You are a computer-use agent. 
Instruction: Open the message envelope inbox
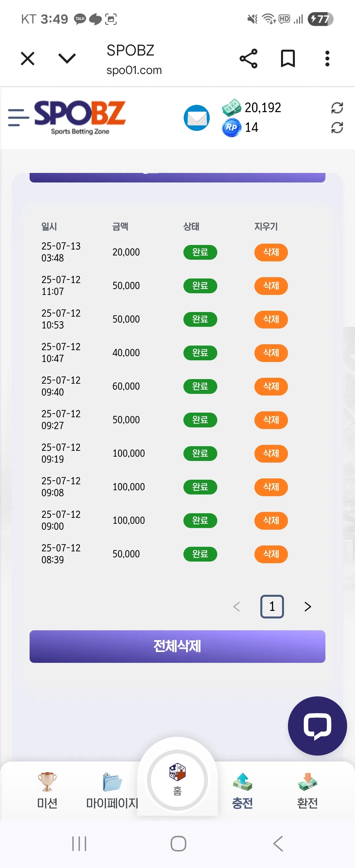point(197,118)
